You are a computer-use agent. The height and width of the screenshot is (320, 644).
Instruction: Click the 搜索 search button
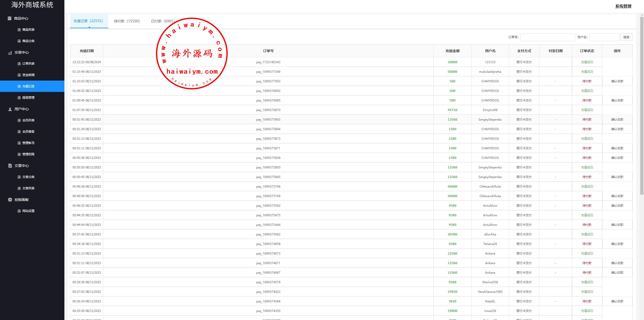(626, 37)
